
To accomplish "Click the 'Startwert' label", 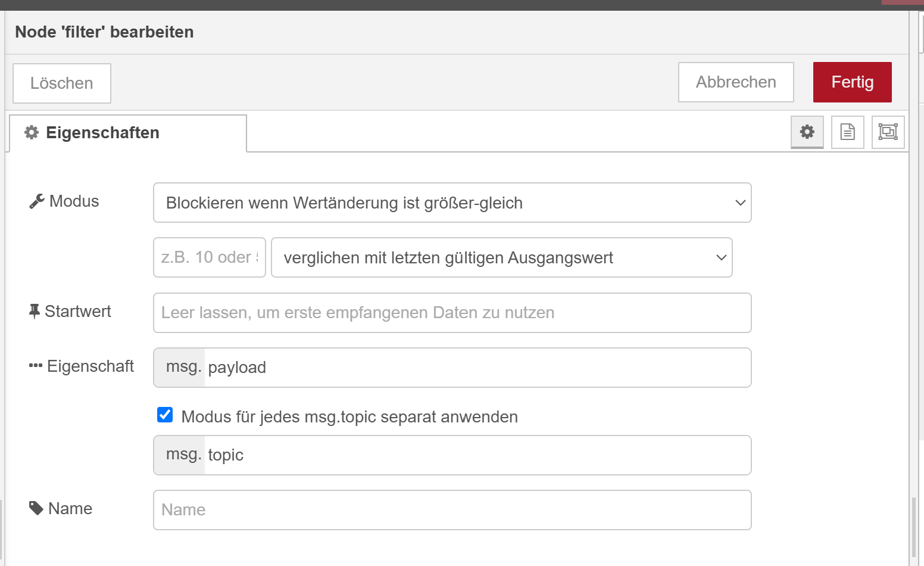I will point(70,311).
